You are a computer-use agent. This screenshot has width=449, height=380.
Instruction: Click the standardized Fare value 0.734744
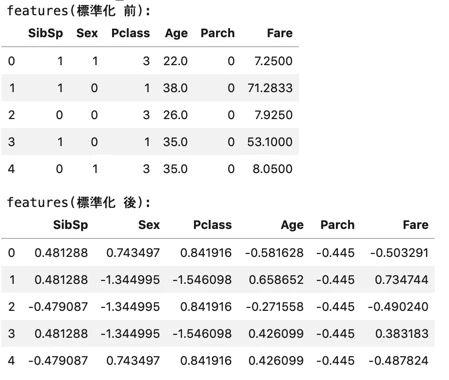pos(402,280)
